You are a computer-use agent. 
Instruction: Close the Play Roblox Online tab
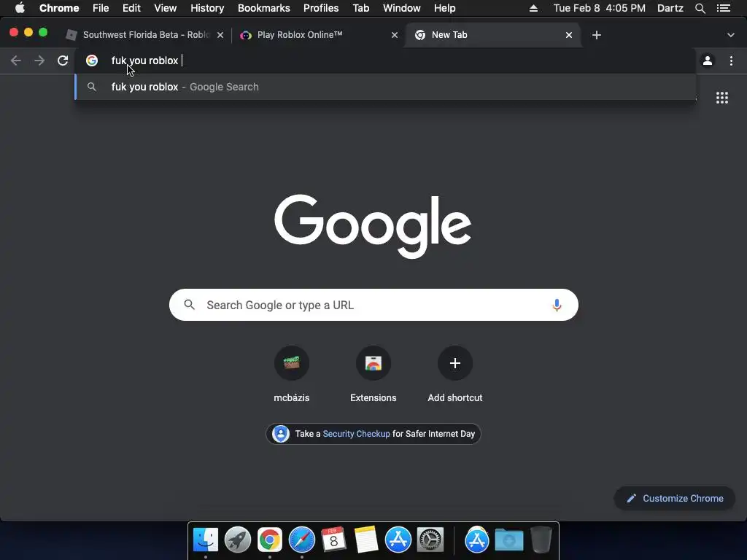pos(395,35)
